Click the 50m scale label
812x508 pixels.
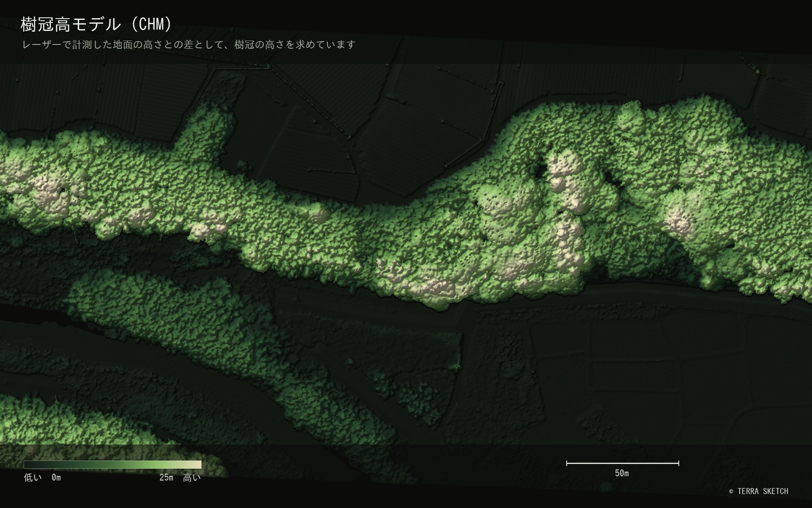tap(622, 473)
